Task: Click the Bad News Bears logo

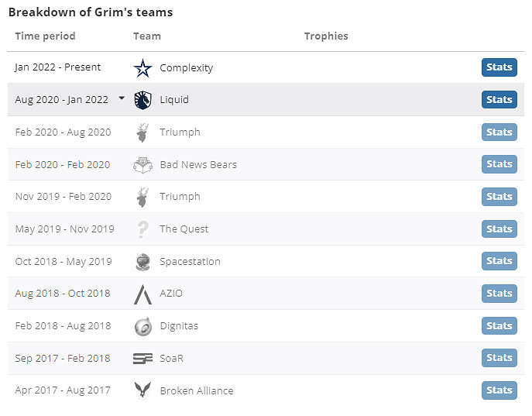Action: click(x=142, y=165)
